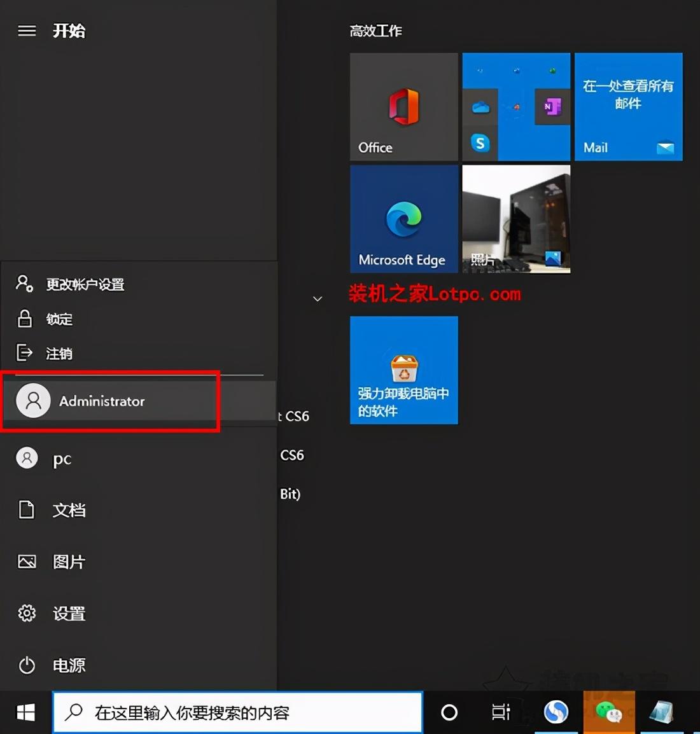Click the Start button on the taskbar
The height and width of the screenshot is (734, 700).
tap(24, 714)
